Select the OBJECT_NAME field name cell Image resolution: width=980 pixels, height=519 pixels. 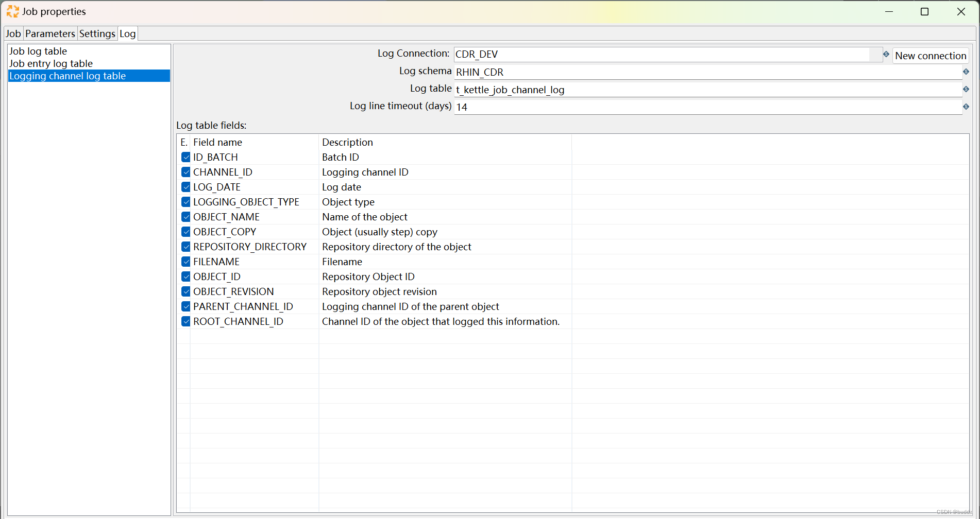point(255,217)
